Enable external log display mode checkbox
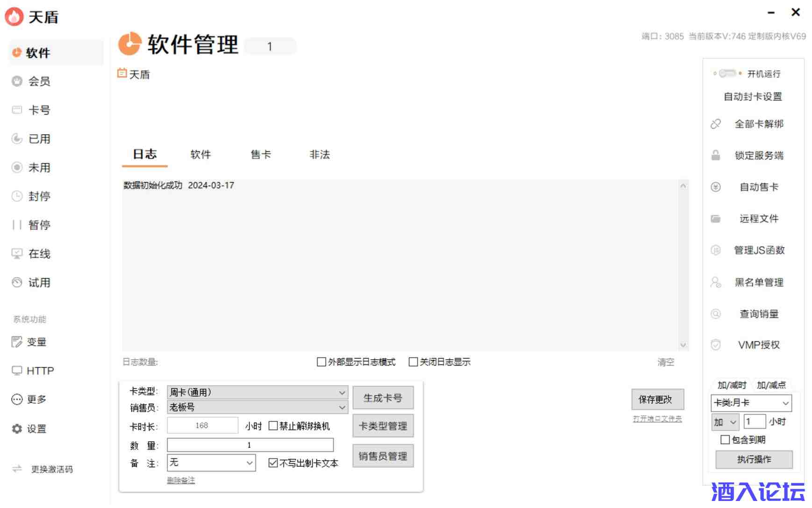The image size is (812, 508). point(321,362)
